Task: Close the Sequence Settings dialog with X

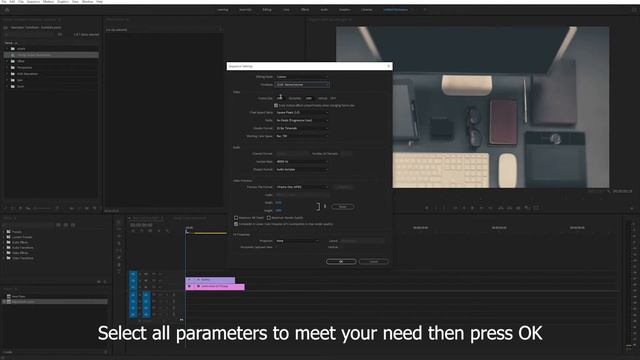Action: click(x=389, y=66)
